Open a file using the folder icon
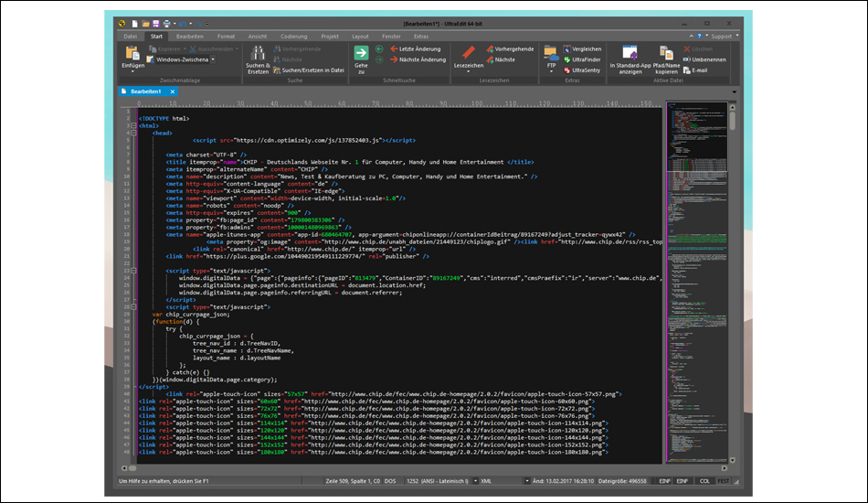 tap(145, 24)
